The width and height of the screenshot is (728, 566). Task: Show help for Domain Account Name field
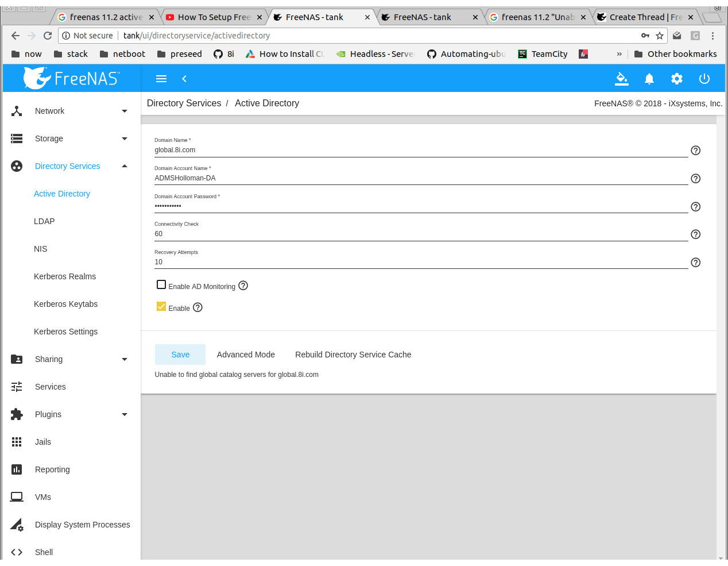coord(696,179)
